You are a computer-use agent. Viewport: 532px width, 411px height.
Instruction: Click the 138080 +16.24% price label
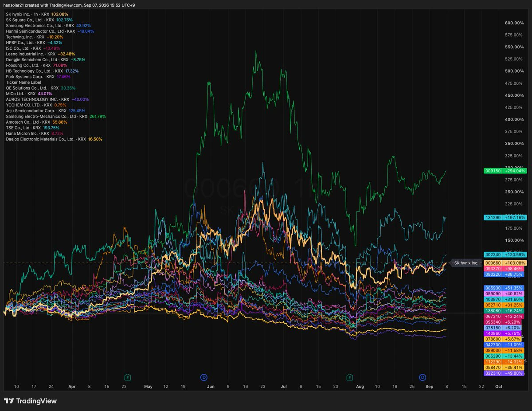pos(505,311)
